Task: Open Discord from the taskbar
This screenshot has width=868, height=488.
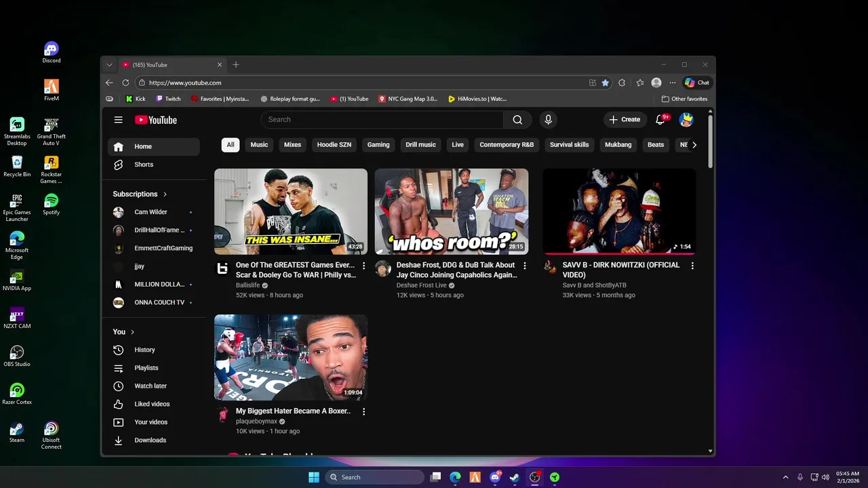Action: [x=495, y=477]
